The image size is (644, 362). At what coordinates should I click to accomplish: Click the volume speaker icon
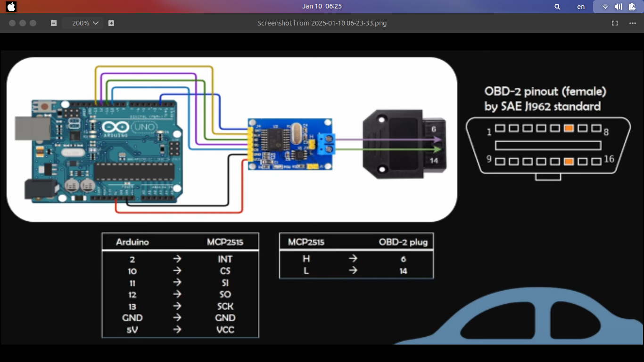(618, 7)
